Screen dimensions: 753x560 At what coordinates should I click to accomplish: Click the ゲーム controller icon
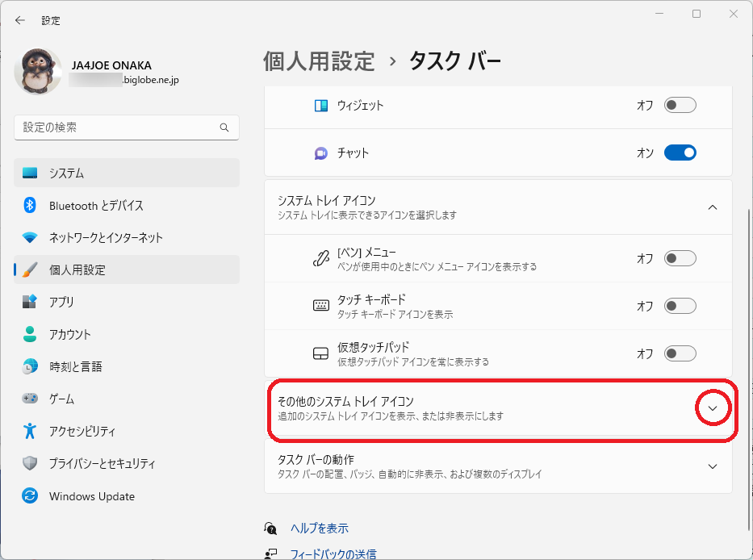tap(30, 399)
